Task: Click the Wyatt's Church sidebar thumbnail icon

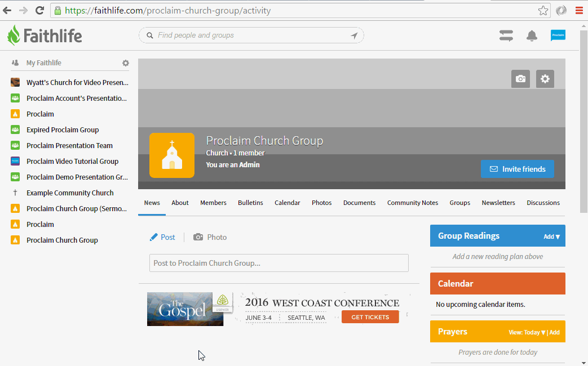Action: pos(15,82)
